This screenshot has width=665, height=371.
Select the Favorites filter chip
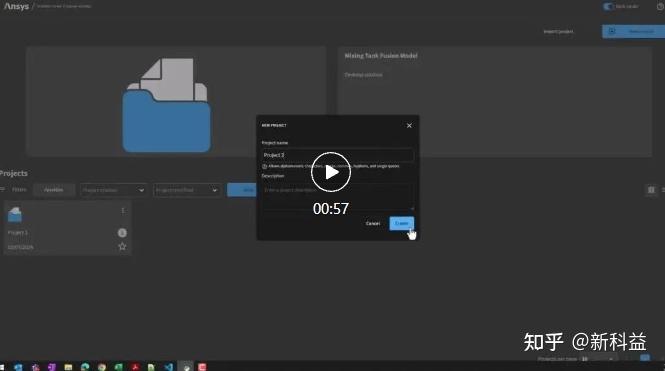(x=53, y=190)
